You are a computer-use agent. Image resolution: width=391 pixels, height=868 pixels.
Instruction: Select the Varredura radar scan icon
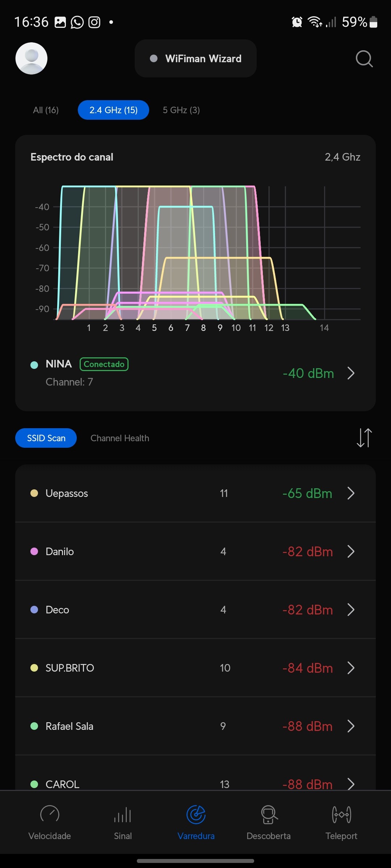[196, 815]
